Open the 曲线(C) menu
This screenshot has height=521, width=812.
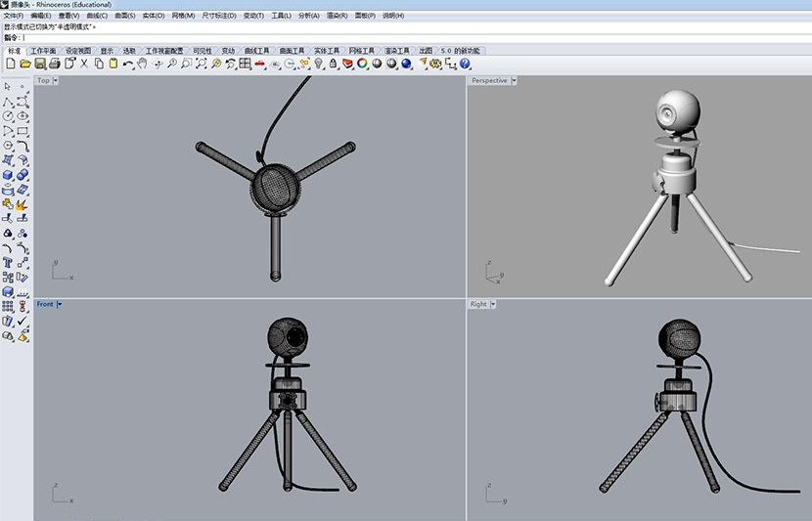97,16
